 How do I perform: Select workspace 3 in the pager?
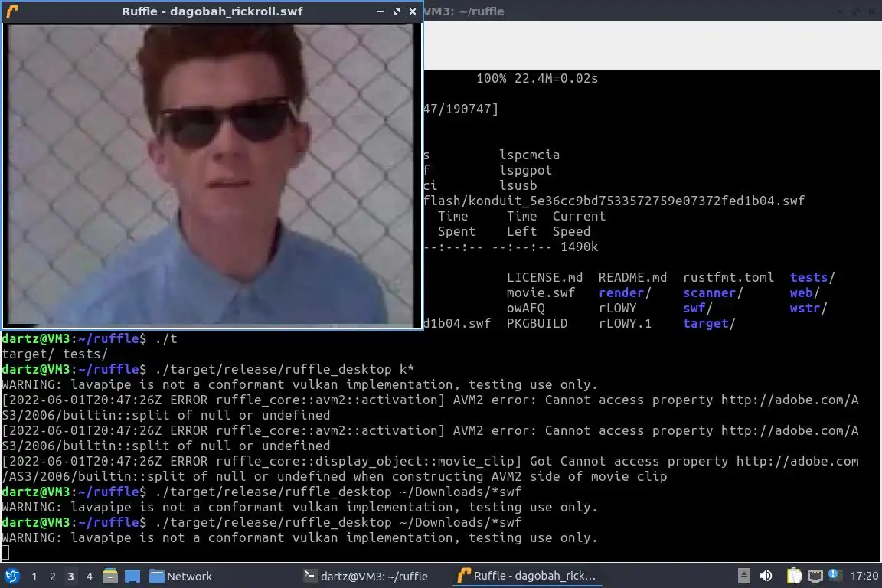coord(70,577)
